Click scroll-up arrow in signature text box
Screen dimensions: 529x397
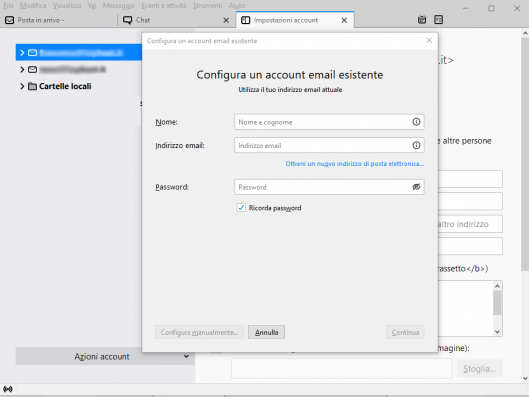coord(497,286)
